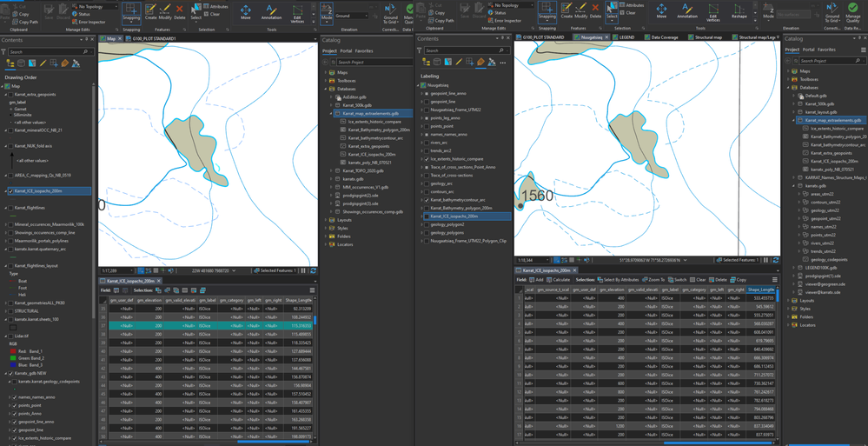This screenshot has height=446, width=868.
Task: Uncheck the Karrat_ICE_isopachs_200m layer checkbox
Action: (x=10, y=191)
